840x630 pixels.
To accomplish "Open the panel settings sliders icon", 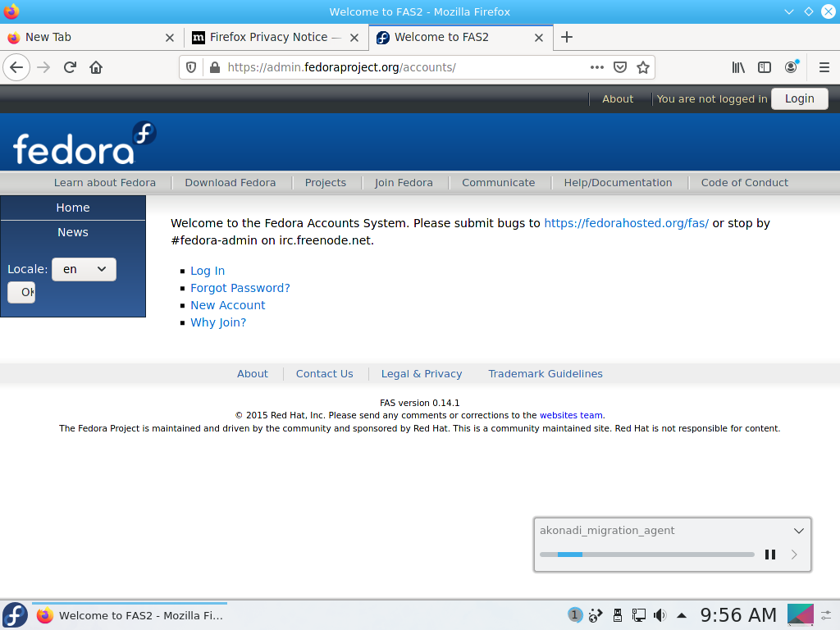I will pos(827,615).
